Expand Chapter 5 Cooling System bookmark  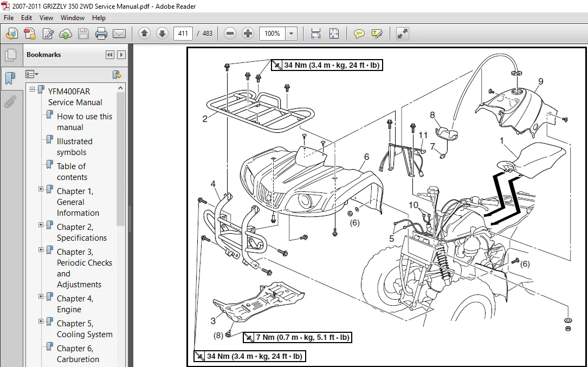click(41, 321)
